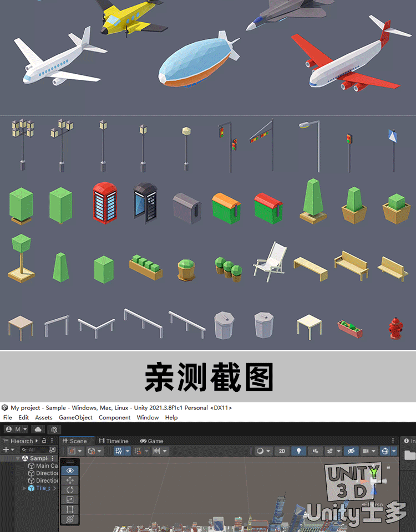
Task: Click the Scene draw mode sphere icon
Action: pos(260,451)
